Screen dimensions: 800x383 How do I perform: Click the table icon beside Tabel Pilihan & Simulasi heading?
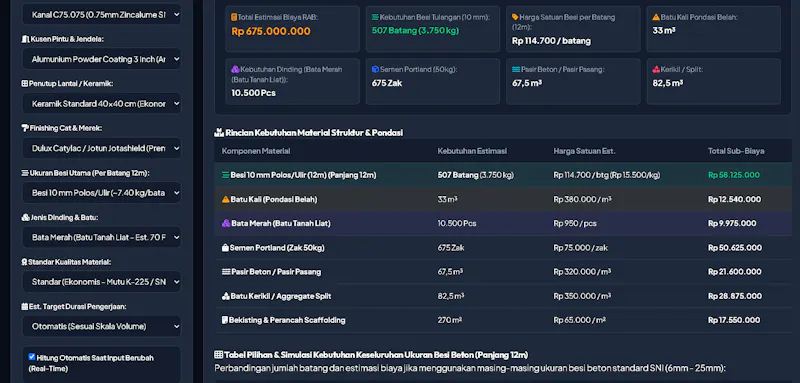click(x=218, y=354)
